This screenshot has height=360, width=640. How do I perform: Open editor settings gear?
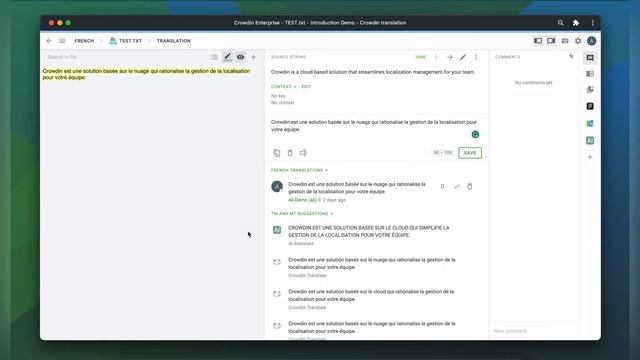tap(578, 41)
